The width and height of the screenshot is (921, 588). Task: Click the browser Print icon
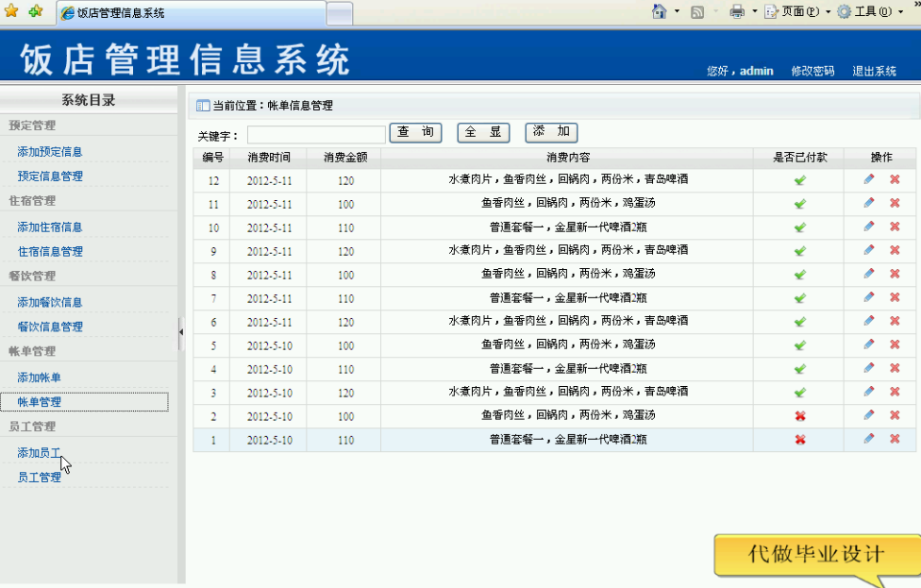point(737,11)
